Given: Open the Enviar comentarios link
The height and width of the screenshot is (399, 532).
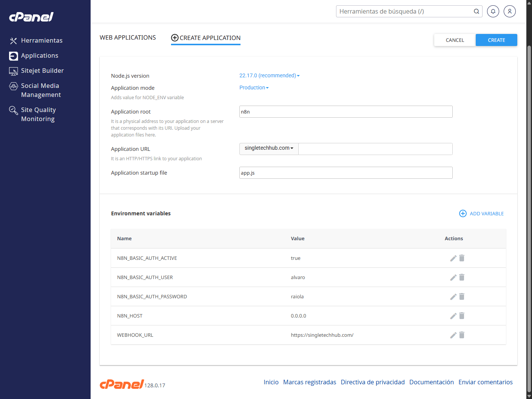Looking at the screenshot, I should (486, 382).
